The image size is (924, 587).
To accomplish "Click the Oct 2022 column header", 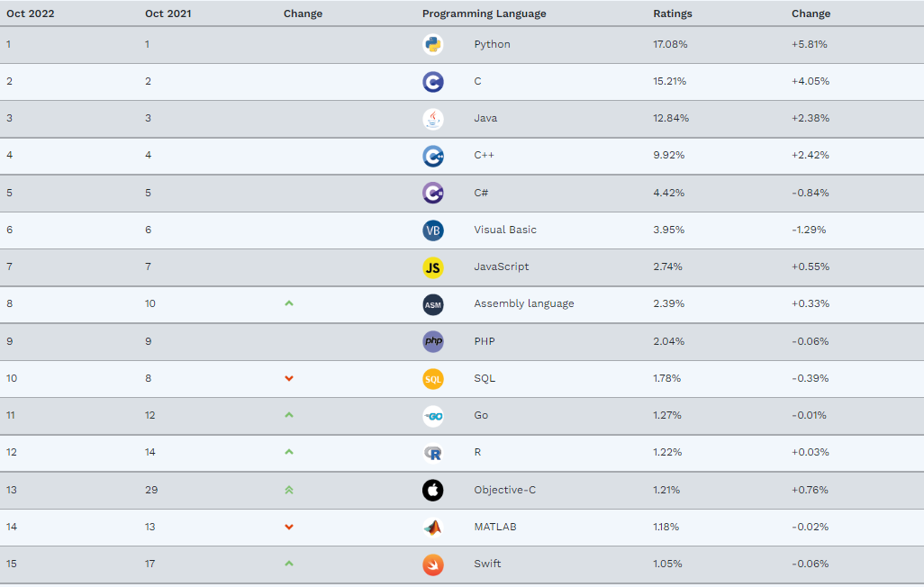I will pyautogui.click(x=31, y=14).
